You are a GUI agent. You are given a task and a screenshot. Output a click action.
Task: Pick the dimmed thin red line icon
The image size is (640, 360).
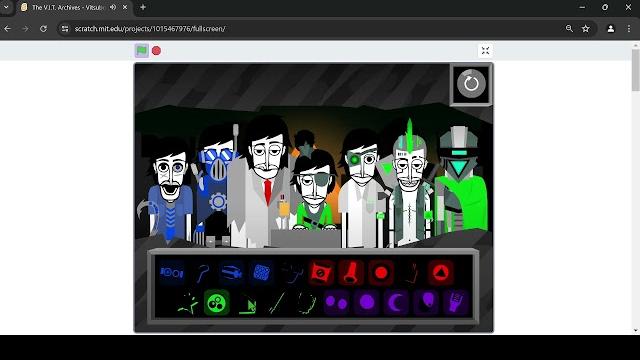411,272
